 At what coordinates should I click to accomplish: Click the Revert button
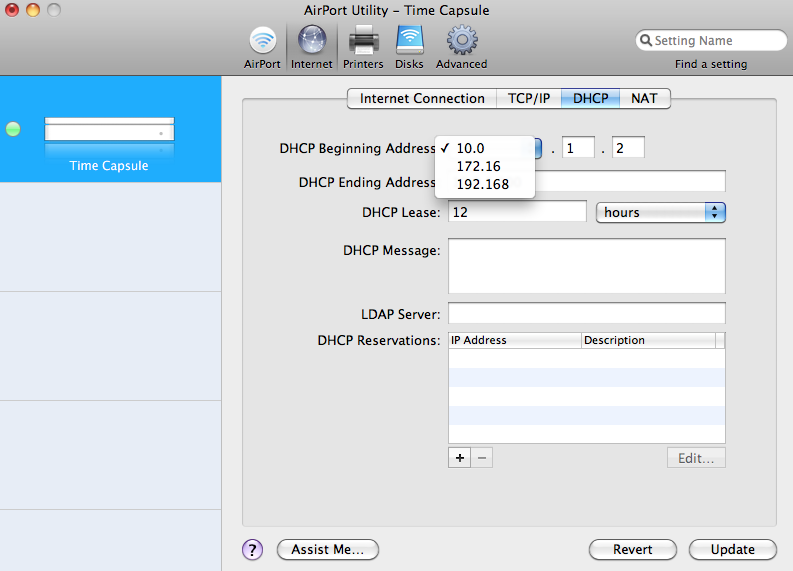point(633,549)
